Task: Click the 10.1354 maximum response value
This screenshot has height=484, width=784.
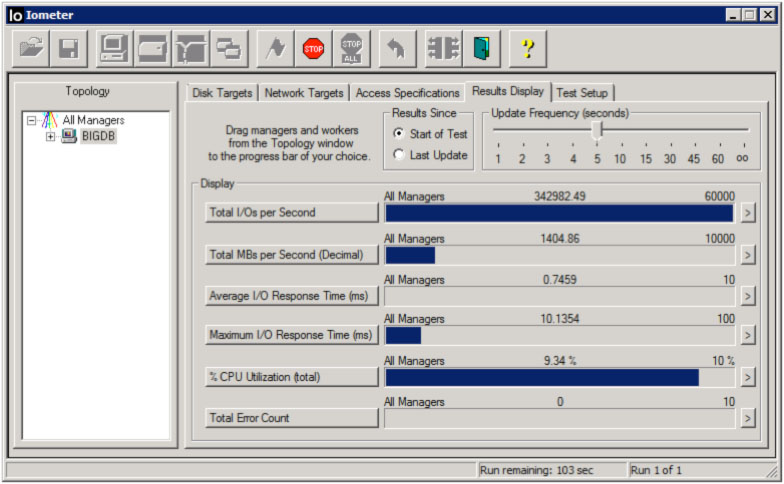Action: (x=560, y=318)
